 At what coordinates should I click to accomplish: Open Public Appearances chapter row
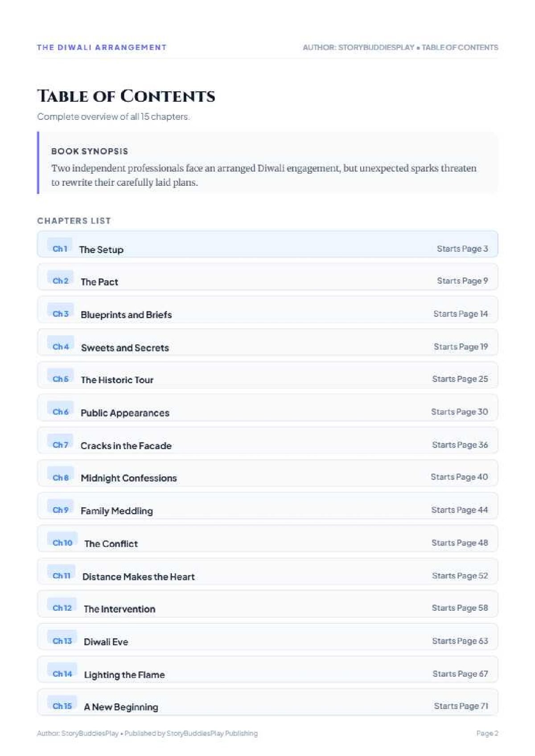(267, 408)
